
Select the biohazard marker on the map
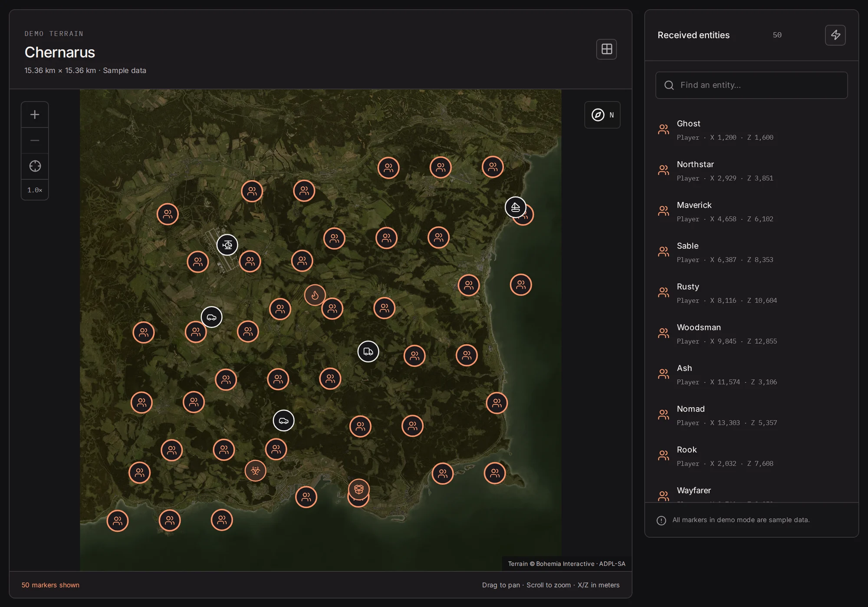(x=255, y=471)
